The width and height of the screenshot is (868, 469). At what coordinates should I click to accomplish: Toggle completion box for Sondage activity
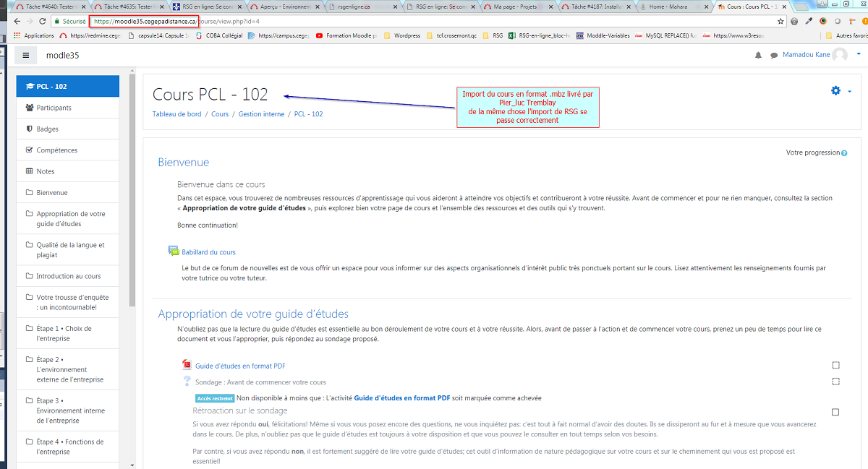(x=835, y=382)
